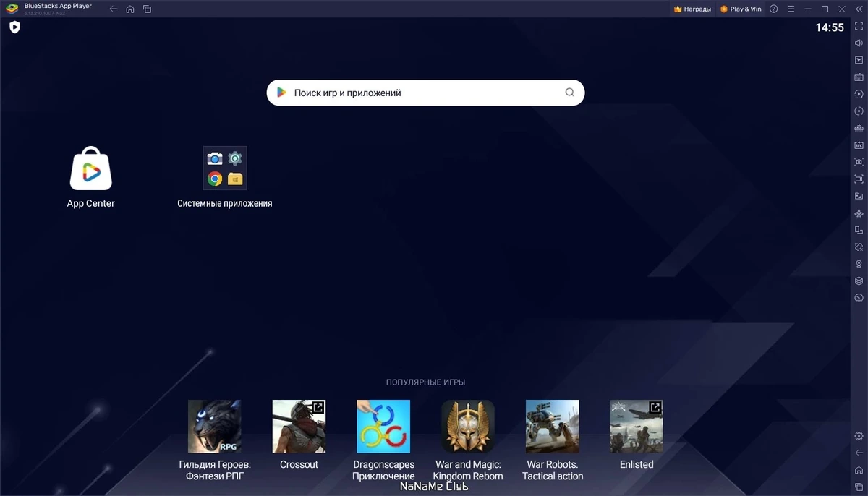This screenshot has height=496, width=868.
Task: Click the Install APK icon
Action: click(x=859, y=145)
